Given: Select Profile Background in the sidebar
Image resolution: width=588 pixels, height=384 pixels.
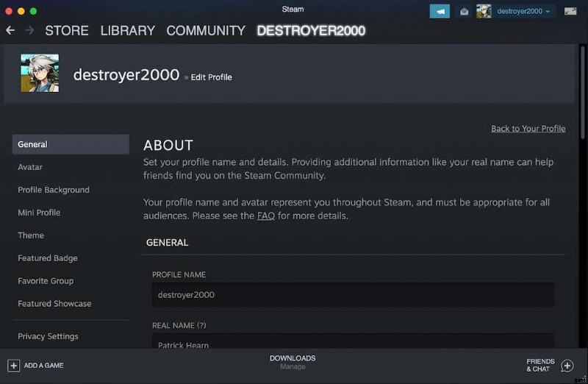Looking at the screenshot, I should click(54, 190).
